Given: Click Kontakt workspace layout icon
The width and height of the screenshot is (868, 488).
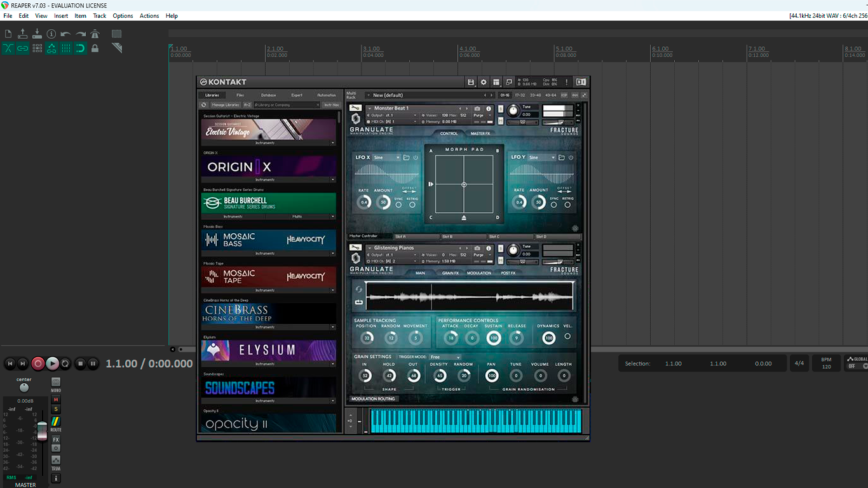Looking at the screenshot, I should pos(496,82).
